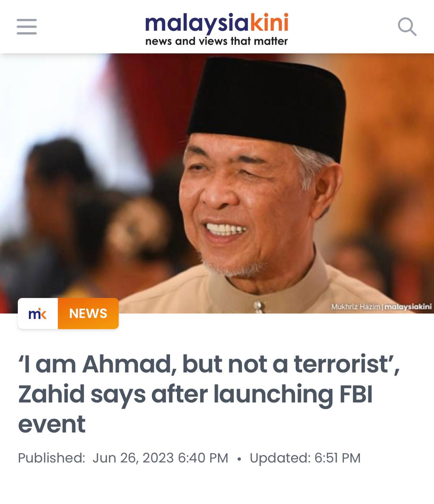Image resolution: width=434 pixels, height=504 pixels.
Task: Select the Updated 6:51 PM timestamp
Action: click(x=305, y=458)
